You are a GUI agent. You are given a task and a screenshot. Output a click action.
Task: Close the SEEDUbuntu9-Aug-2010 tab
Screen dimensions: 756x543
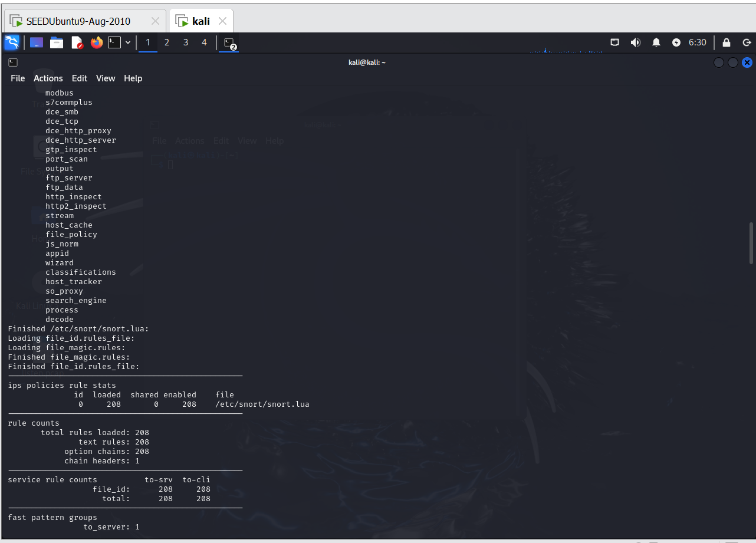point(155,21)
